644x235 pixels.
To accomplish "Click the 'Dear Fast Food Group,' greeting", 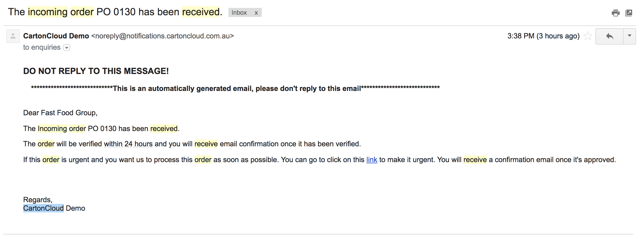I will pos(60,113).
